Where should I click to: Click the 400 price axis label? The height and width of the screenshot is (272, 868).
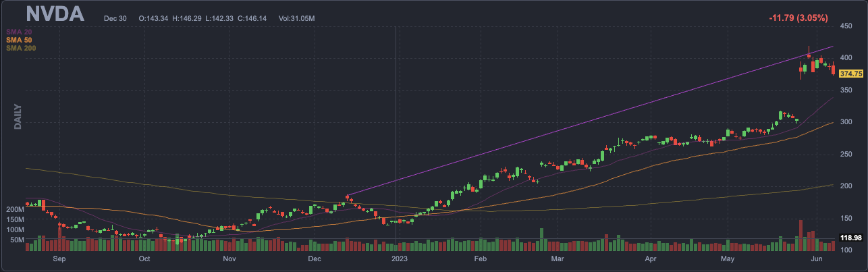coord(846,58)
